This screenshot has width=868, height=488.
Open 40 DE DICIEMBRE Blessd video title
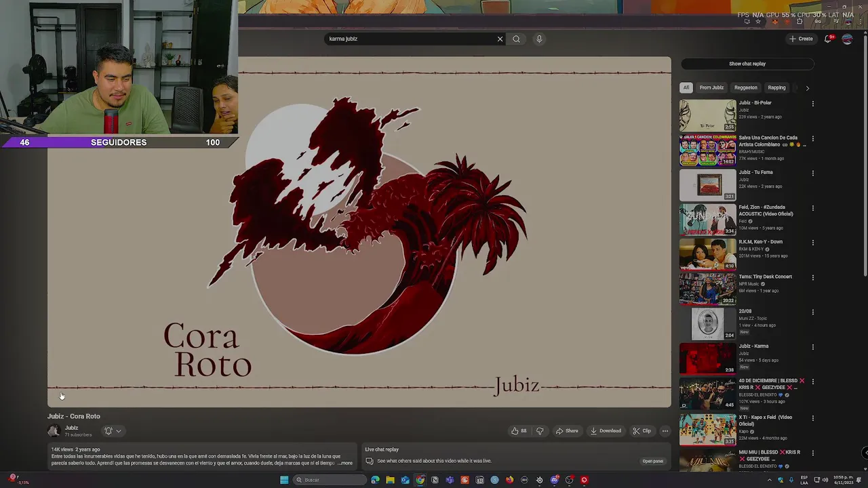[771, 384]
